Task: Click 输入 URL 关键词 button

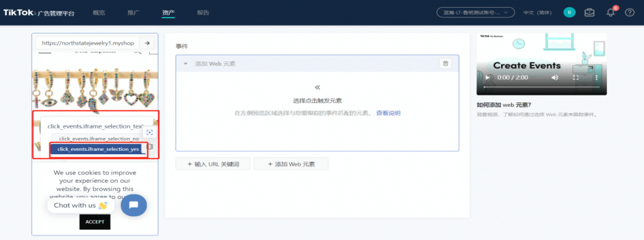Action: click(x=213, y=164)
